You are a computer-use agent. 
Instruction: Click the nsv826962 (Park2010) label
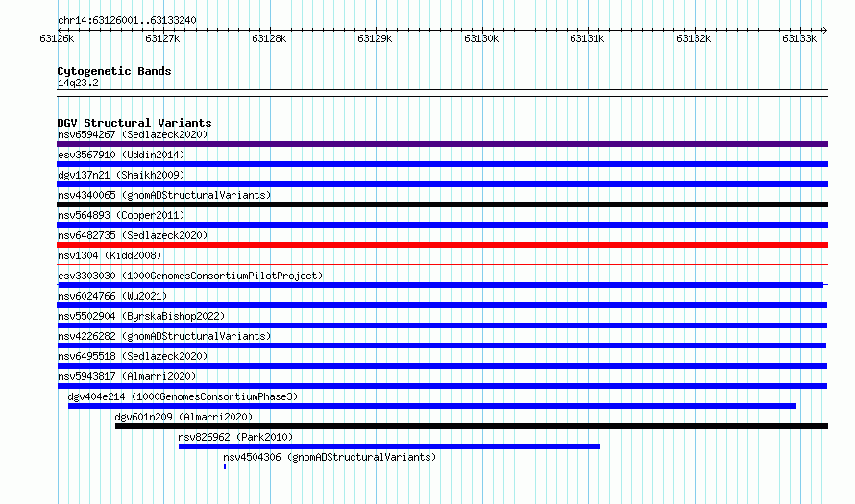[x=235, y=437]
